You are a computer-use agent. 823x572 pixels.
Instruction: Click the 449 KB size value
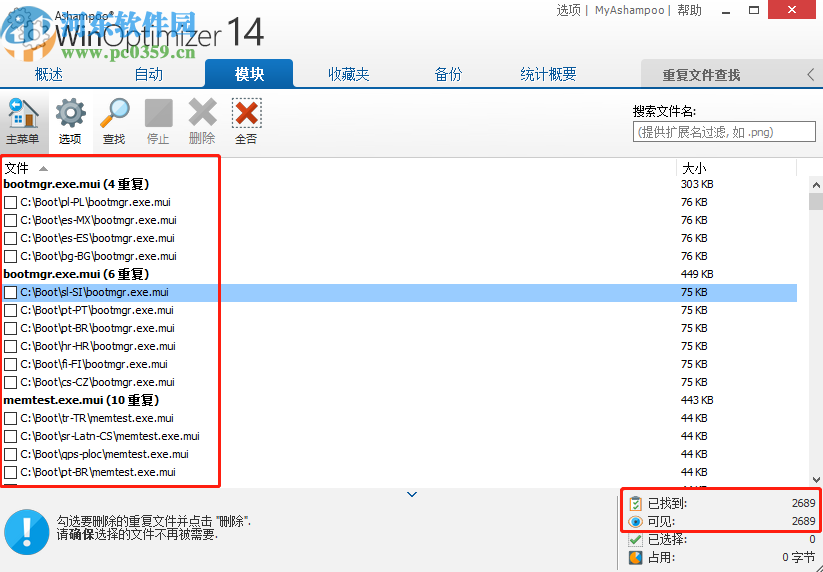pos(697,274)
